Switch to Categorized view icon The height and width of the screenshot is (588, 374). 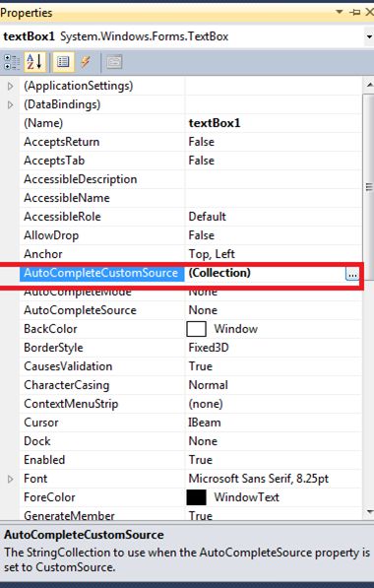click(x=11, y=62)
